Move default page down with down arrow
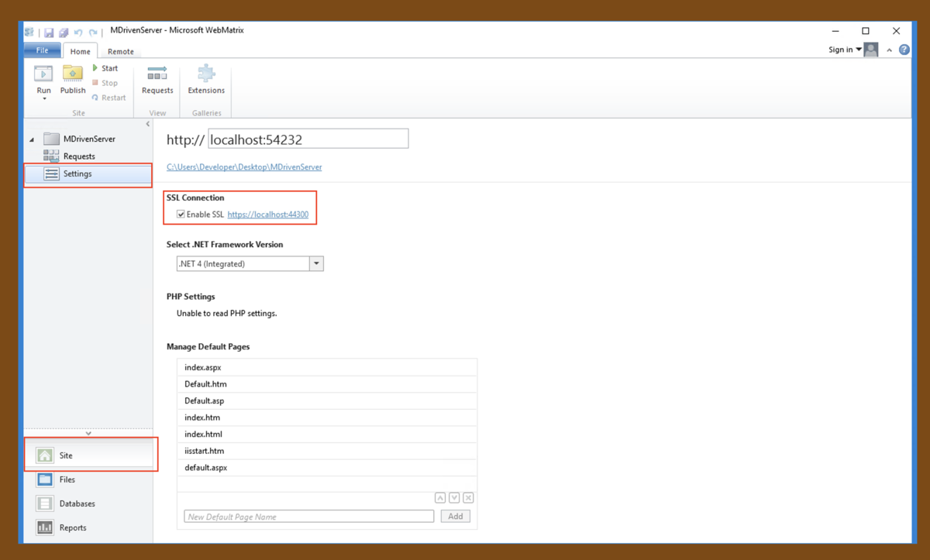 (454, 498)
